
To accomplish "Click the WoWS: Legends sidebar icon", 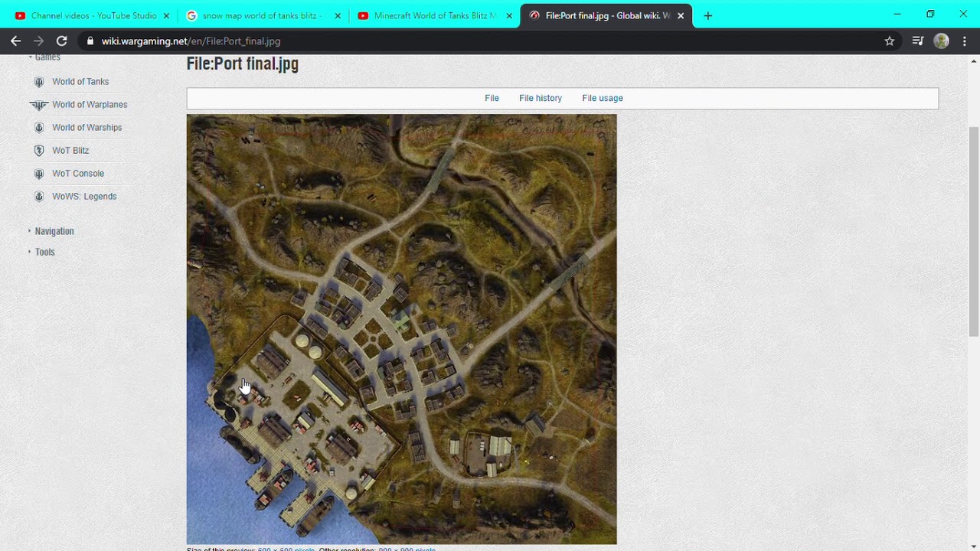I will tap(39, 197).
